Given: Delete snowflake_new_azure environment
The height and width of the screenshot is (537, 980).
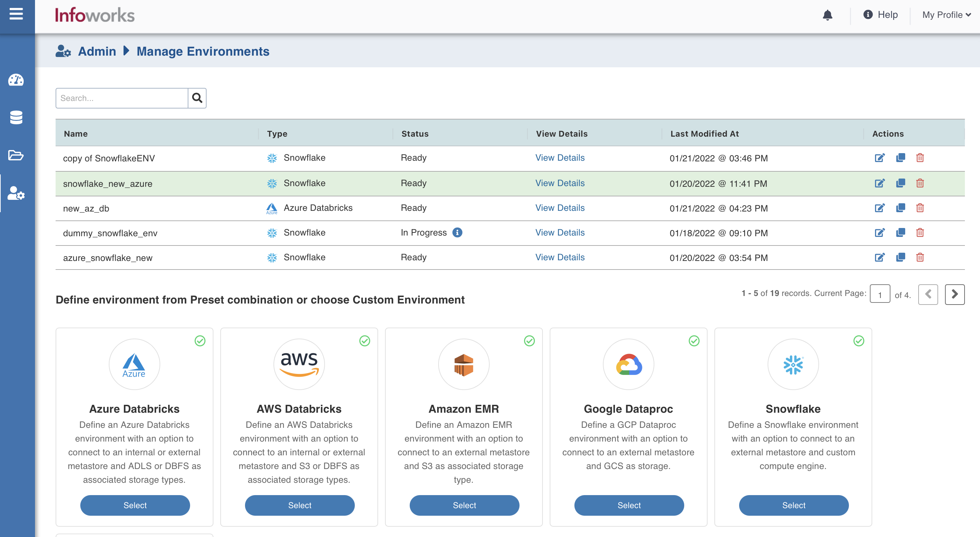Looking at the screenshot, I should pos(920,183).
